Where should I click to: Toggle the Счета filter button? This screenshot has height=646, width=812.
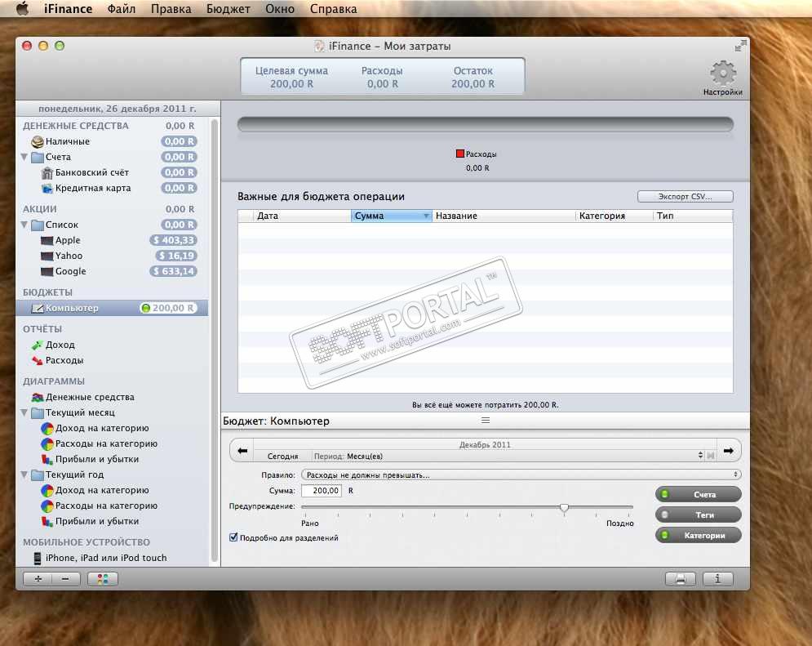(x=698, y=494)
